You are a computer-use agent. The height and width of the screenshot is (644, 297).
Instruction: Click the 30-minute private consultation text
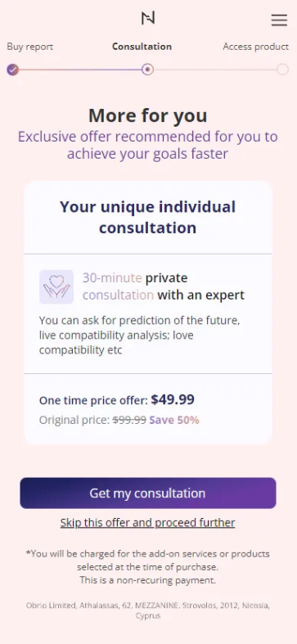pyautogui.click(x=164, y=286)
